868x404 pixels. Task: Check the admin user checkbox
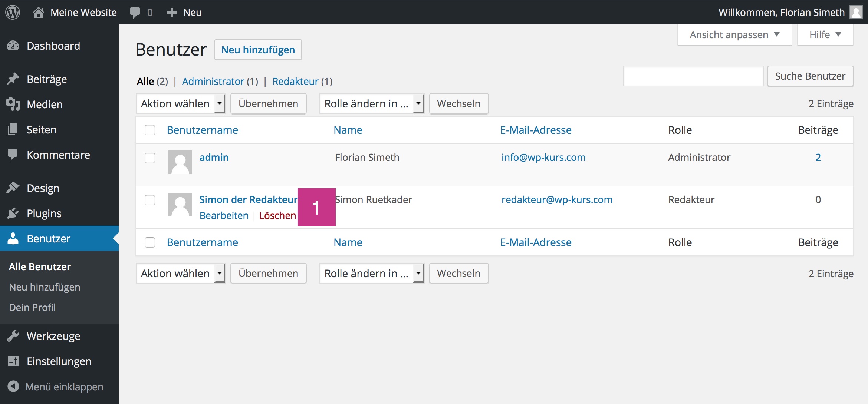150,158
